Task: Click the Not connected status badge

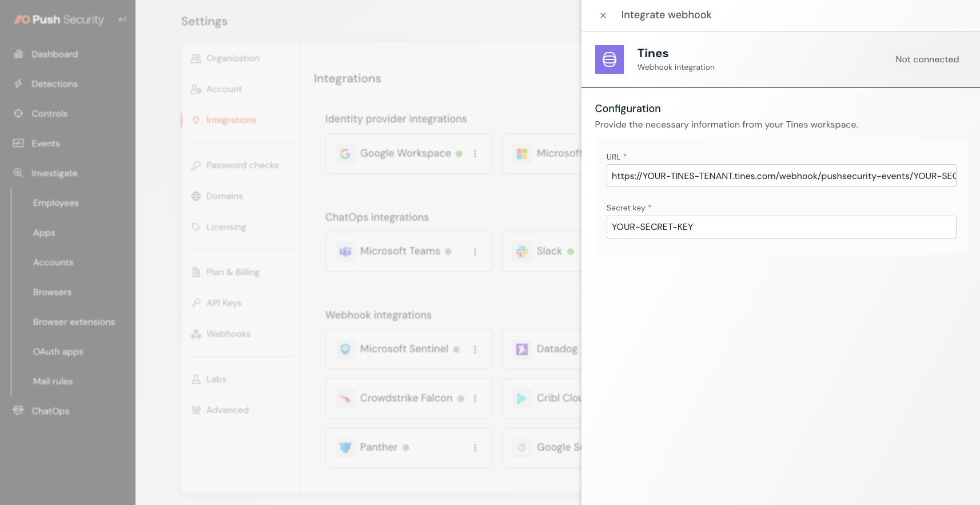Action: (x=927, y=59)
